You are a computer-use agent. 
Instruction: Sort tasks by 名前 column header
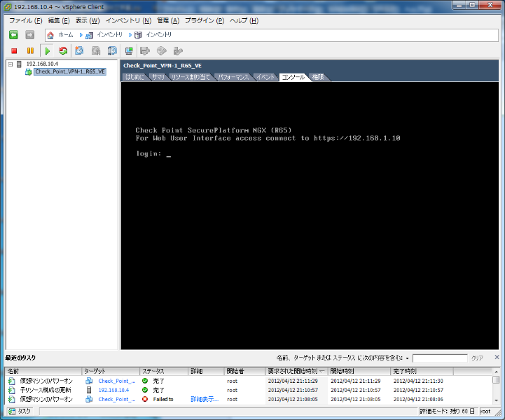(43, 372)
